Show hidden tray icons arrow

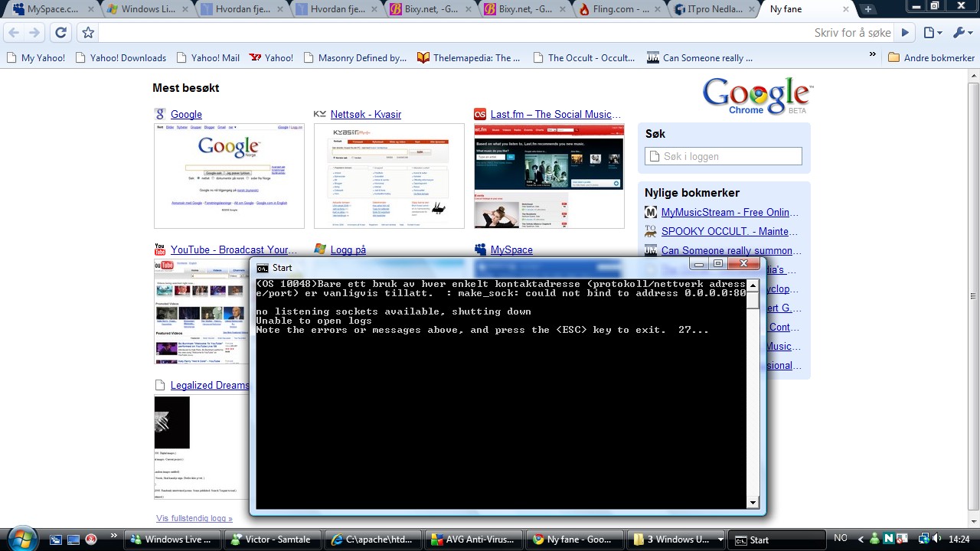coord(861,540)
